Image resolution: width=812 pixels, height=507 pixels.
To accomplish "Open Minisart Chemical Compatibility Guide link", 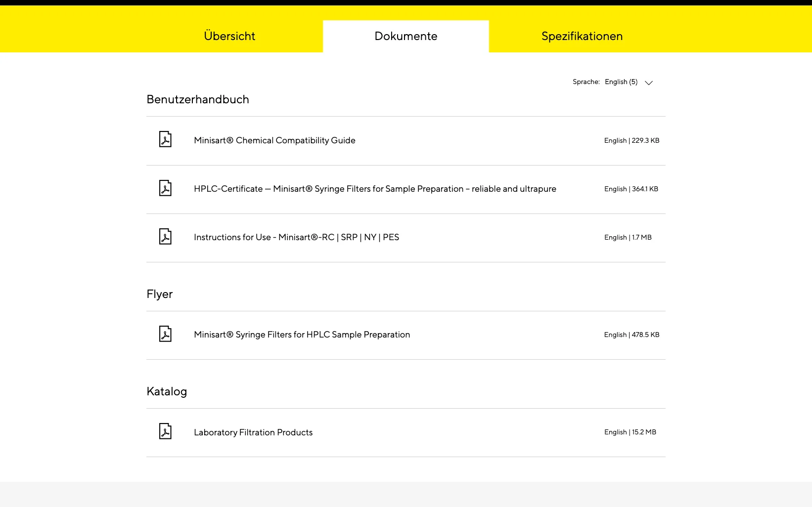I will pos(274,140).
